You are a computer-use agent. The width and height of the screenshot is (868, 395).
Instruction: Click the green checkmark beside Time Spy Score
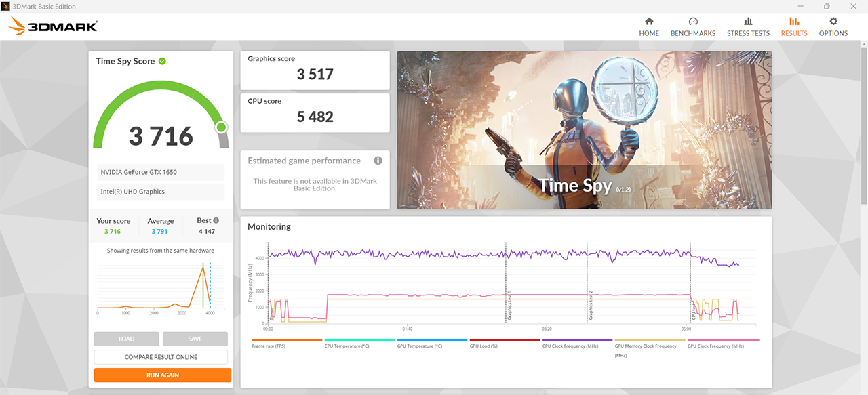[x=161, y=60]
